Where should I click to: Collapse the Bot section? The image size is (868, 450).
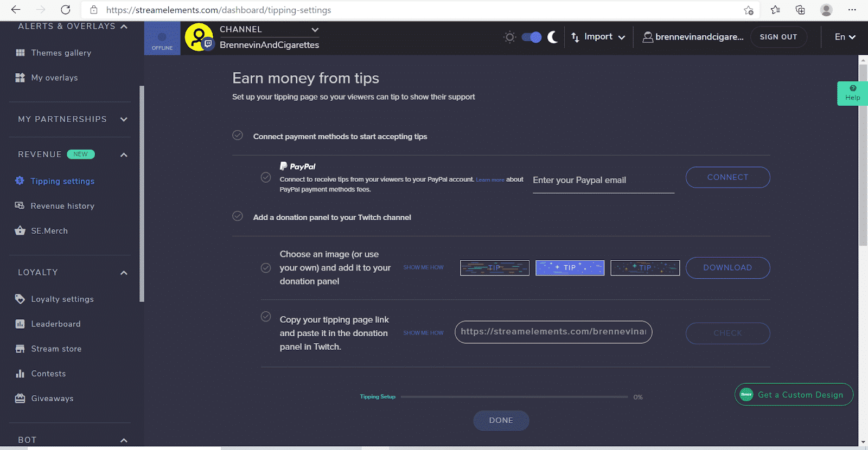tap(124, 440)
